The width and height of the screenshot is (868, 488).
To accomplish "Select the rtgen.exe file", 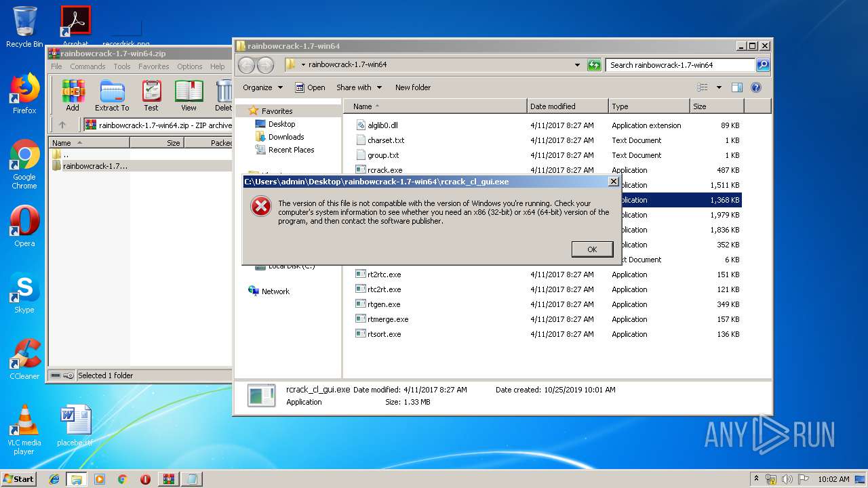I will coord(378,304).
